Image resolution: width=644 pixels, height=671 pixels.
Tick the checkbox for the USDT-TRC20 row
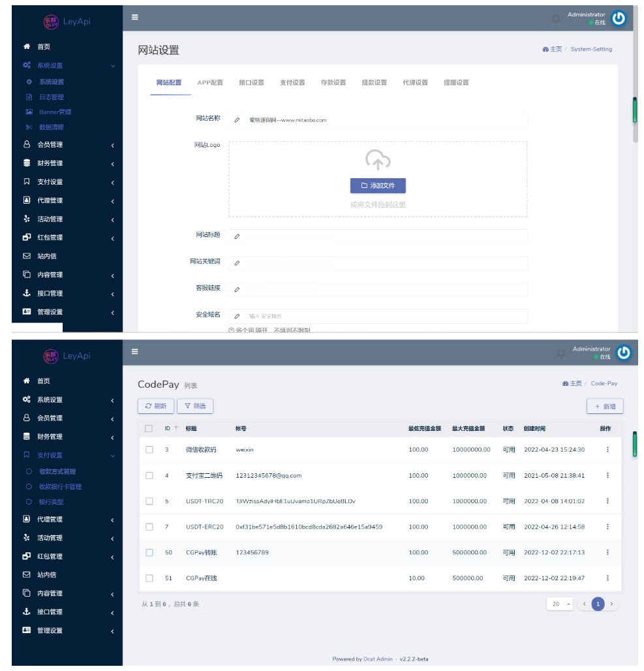click(149, 501)
